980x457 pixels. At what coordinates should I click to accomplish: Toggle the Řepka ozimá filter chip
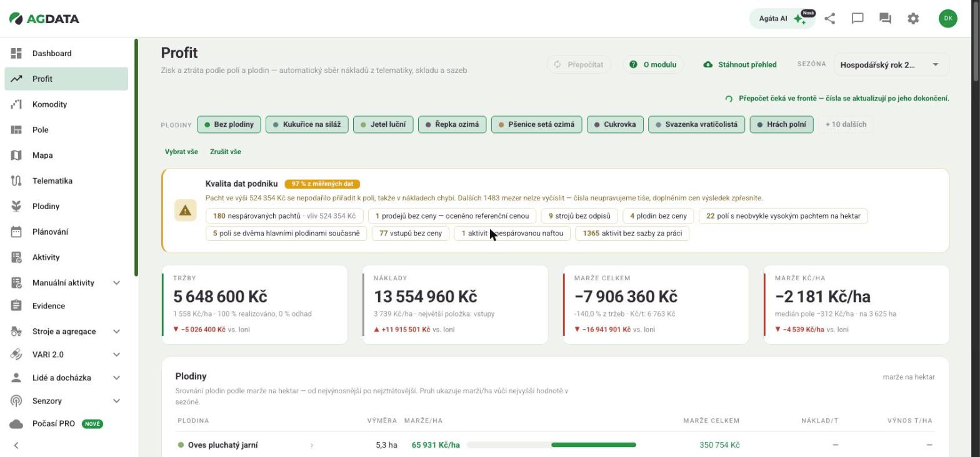click(x=452, y=124)
